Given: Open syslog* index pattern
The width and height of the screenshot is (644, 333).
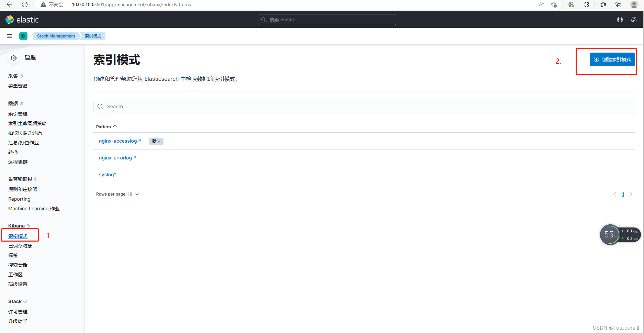Looking at the screenshot, I should point(108,175).
